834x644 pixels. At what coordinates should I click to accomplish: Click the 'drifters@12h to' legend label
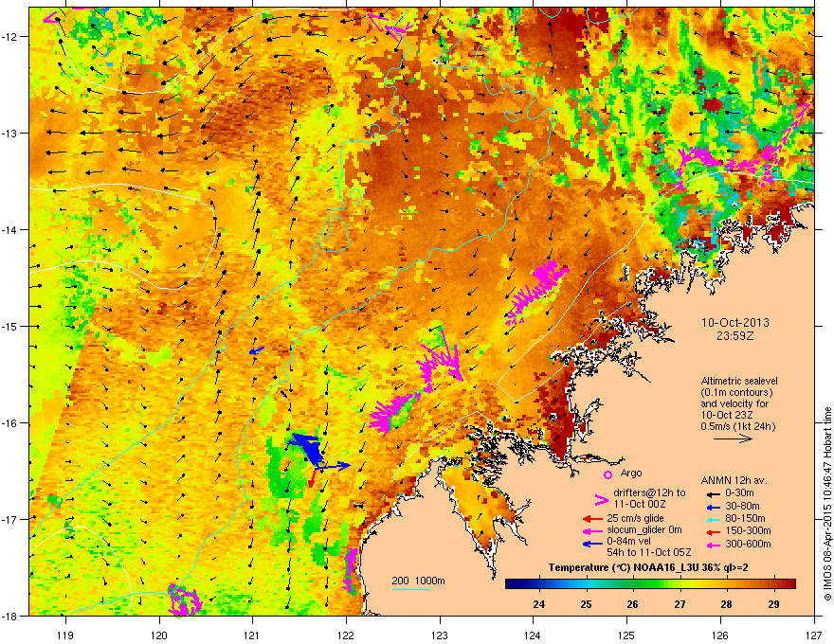tap(649, 492)
